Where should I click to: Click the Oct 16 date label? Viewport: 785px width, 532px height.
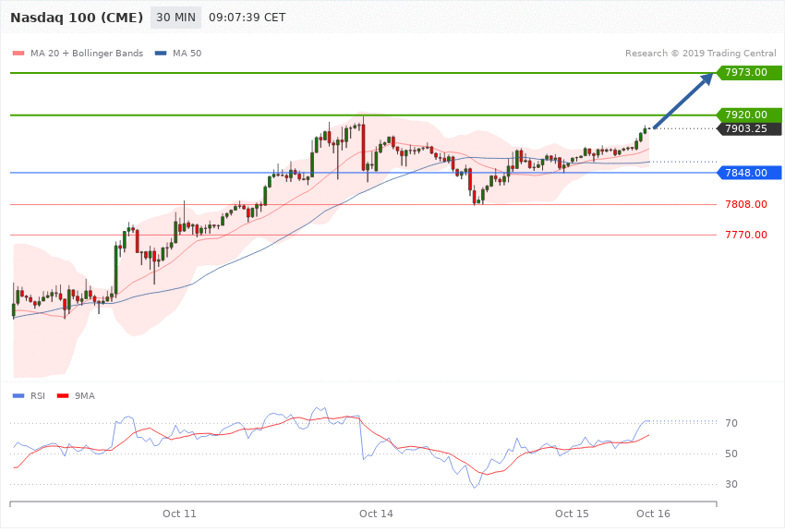click(653, 514)
